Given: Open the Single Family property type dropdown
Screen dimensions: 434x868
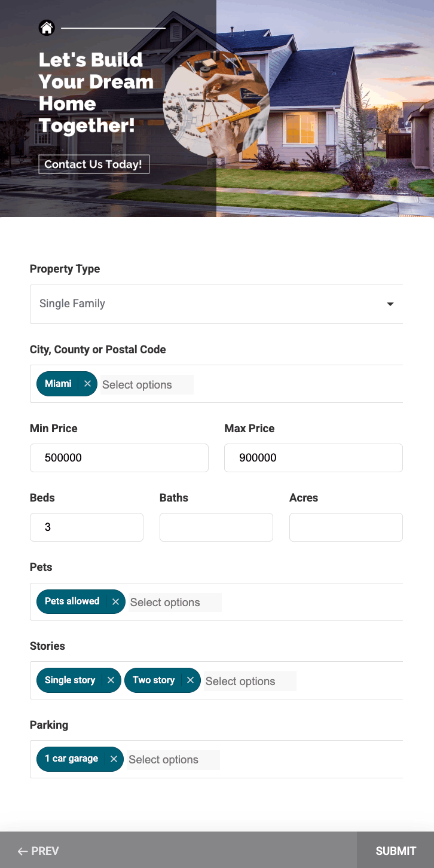Looking at the screenshot, I should 209,304.
